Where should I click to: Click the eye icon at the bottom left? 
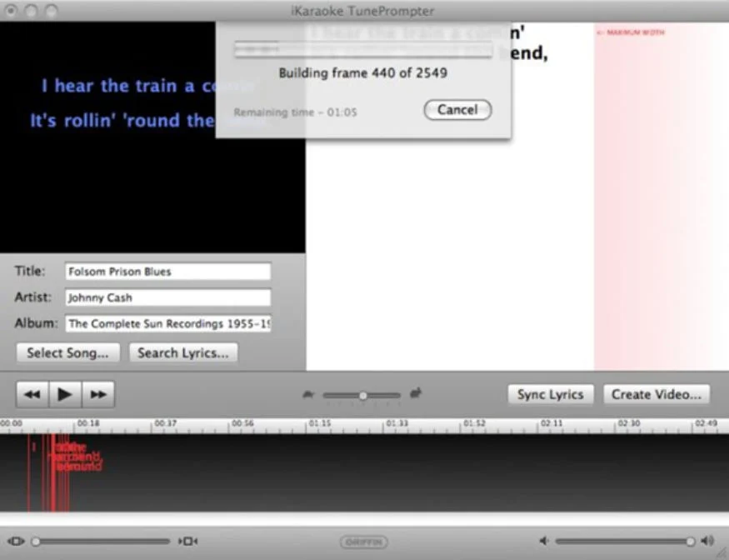click(14, 540)
